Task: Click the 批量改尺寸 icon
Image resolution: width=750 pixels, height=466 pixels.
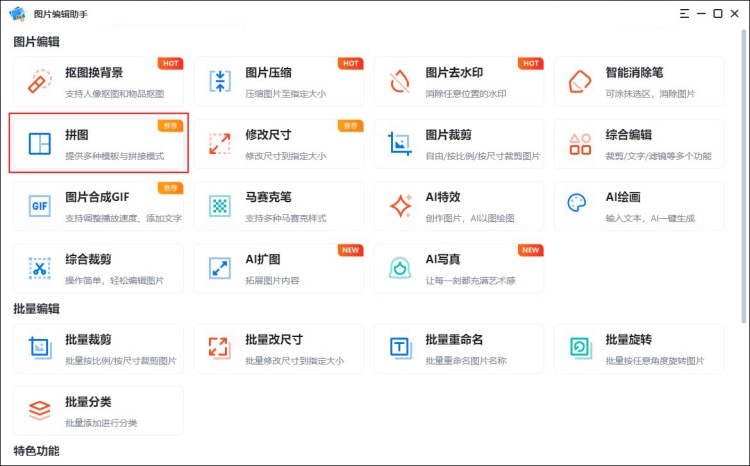Action: pyautogui.click(x=220, y=348)
